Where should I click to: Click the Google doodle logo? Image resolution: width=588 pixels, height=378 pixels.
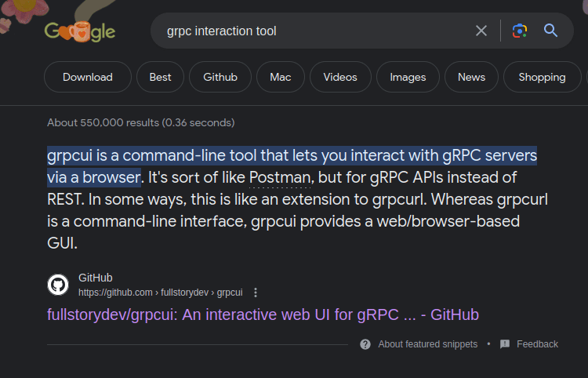pos(80,31)
